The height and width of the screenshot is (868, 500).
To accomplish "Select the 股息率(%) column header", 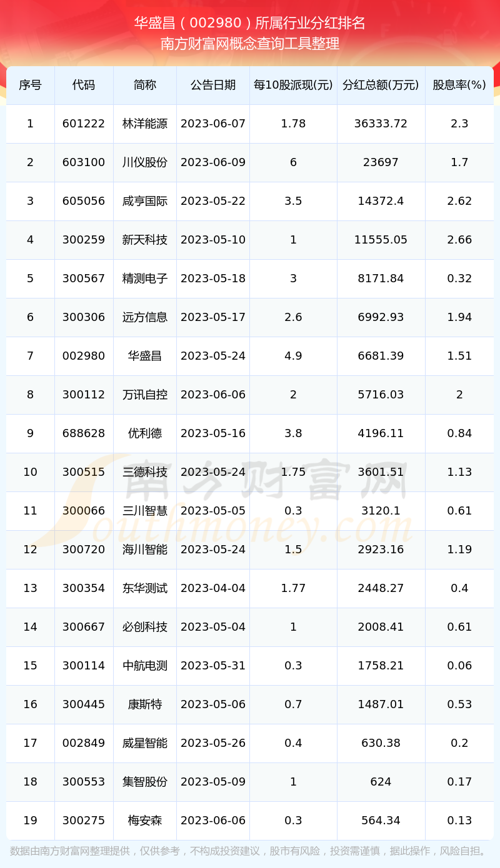I will [x=459, y=85].
